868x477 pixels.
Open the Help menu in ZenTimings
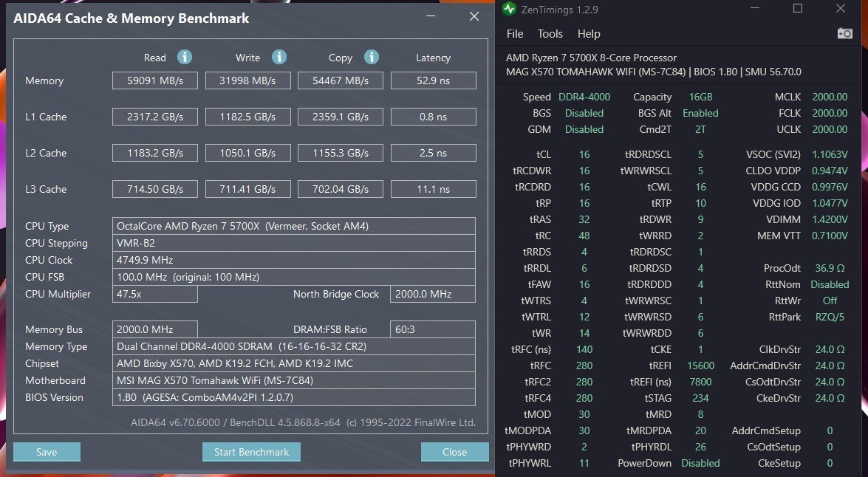(589, 34)
